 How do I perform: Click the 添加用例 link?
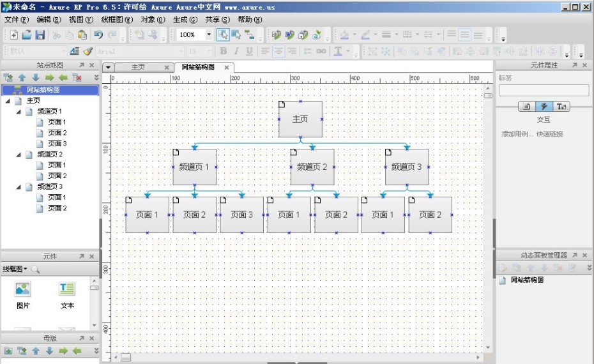pyautogui.click(x=517, y=134)
